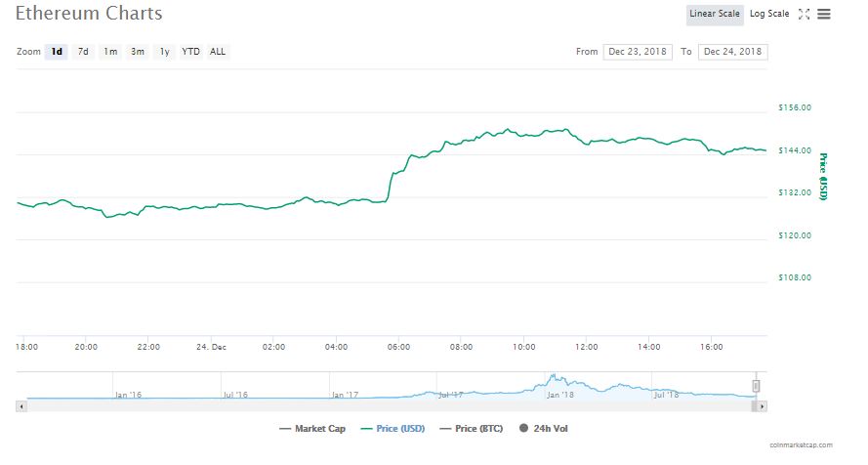
Task: Switch to Linear Scale
Action: (715, 14)
